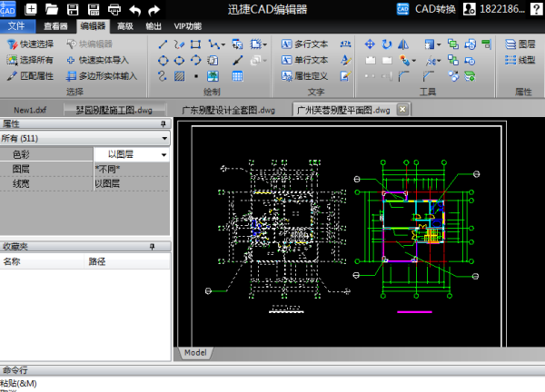Click the user account 1822186 button
The width and height of the screenshot is (545, 392).
tap(493, 9)
